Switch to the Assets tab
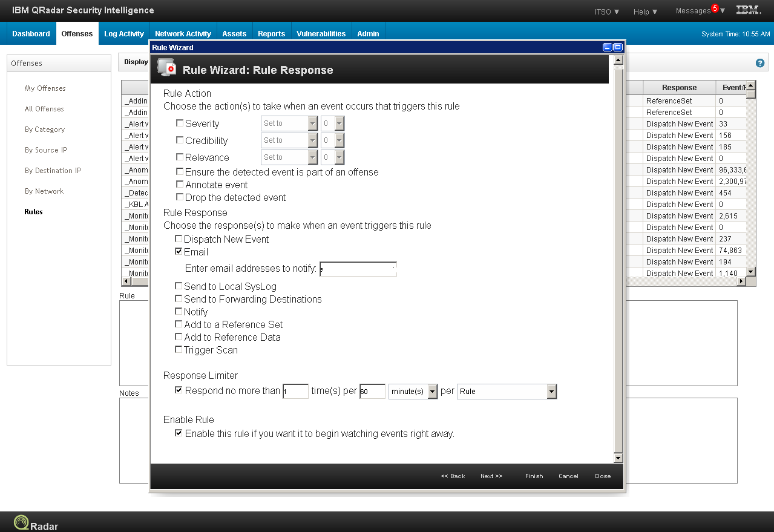This screenshot has width=774, height=532. pyautogui.click(x=234, y=33)
